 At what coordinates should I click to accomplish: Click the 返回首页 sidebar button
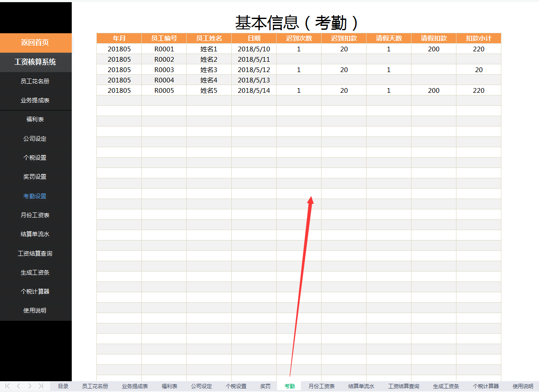(x=35, y=43)
